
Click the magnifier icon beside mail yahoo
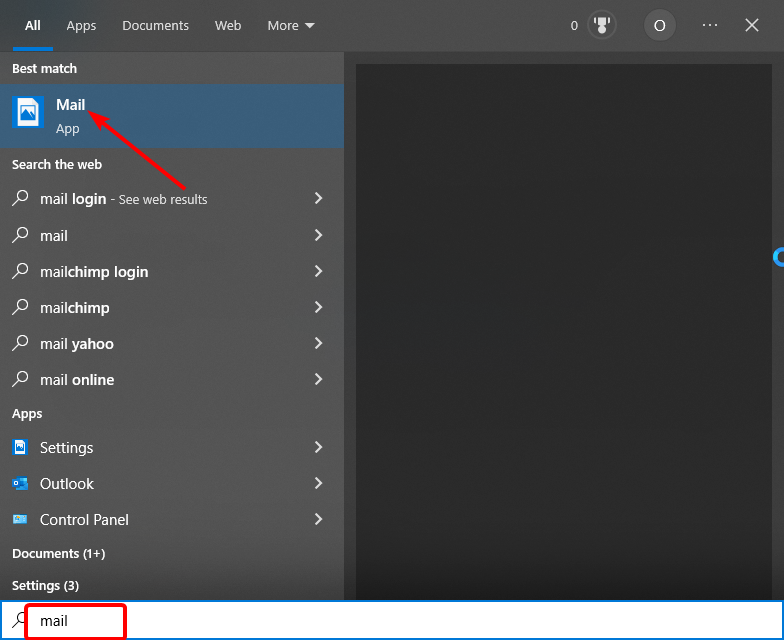20,343
